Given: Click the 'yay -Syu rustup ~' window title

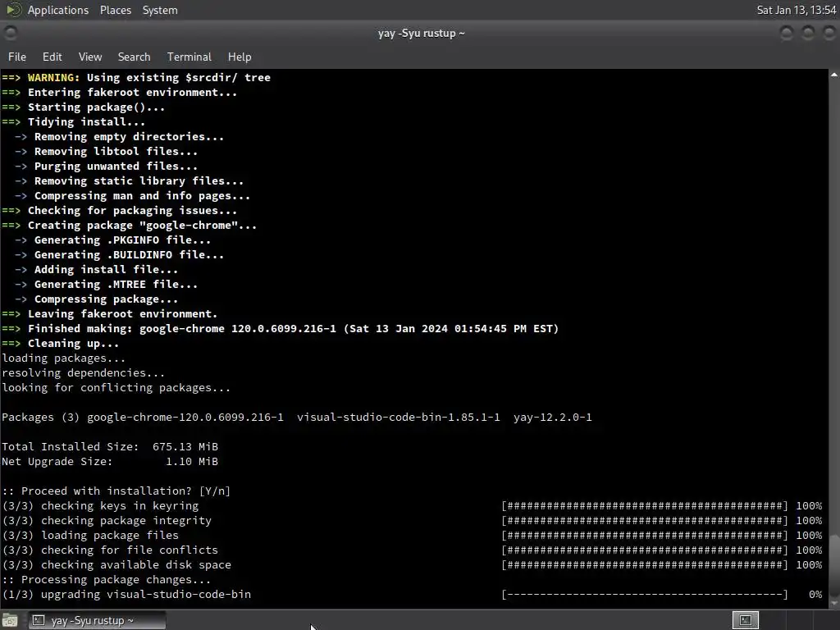Looking at the screenshot, I should click(x=421, y=33).
